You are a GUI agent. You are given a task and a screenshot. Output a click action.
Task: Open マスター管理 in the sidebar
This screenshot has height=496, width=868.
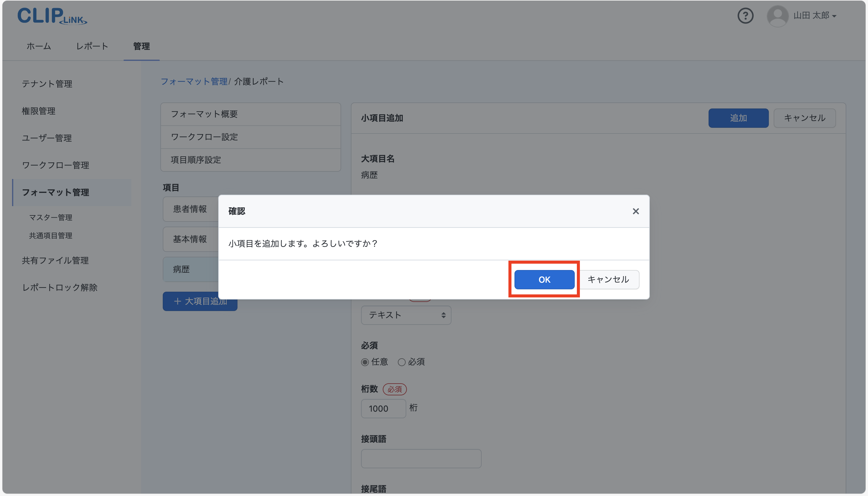pos(50,217)
